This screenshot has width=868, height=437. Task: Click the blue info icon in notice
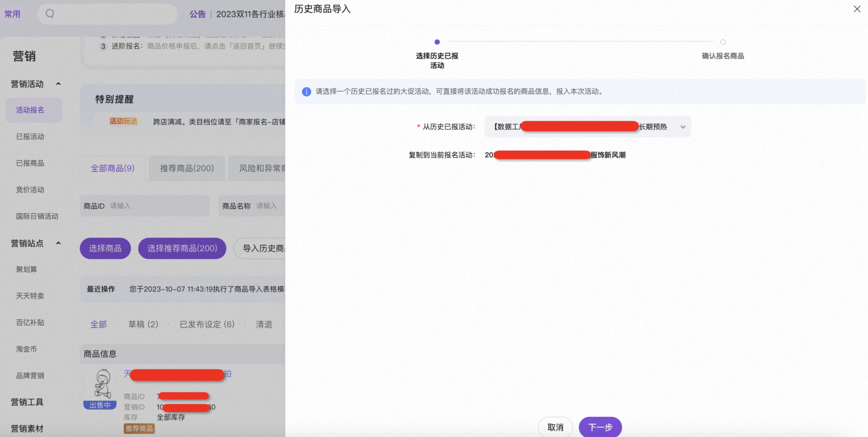tap(306, 91)
